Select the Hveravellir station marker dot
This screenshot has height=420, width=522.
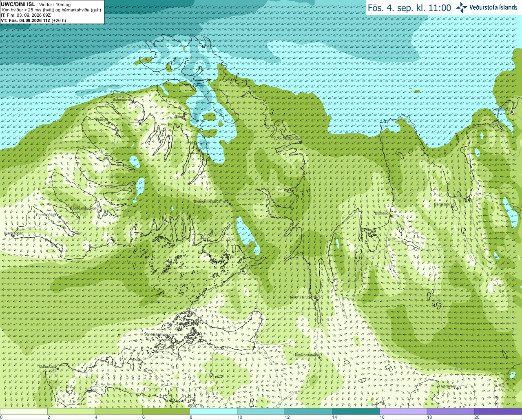pyautogui.click(x=458, y=388)
